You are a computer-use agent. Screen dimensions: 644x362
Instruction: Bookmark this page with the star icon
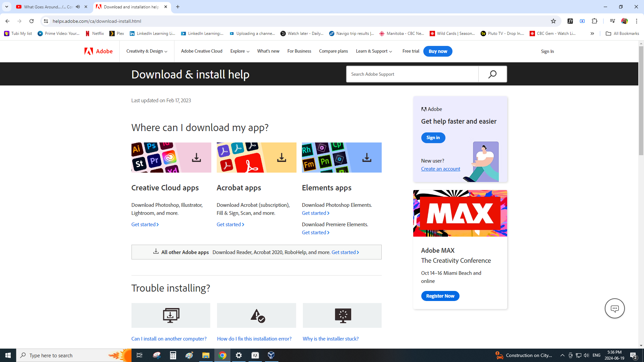553,21
